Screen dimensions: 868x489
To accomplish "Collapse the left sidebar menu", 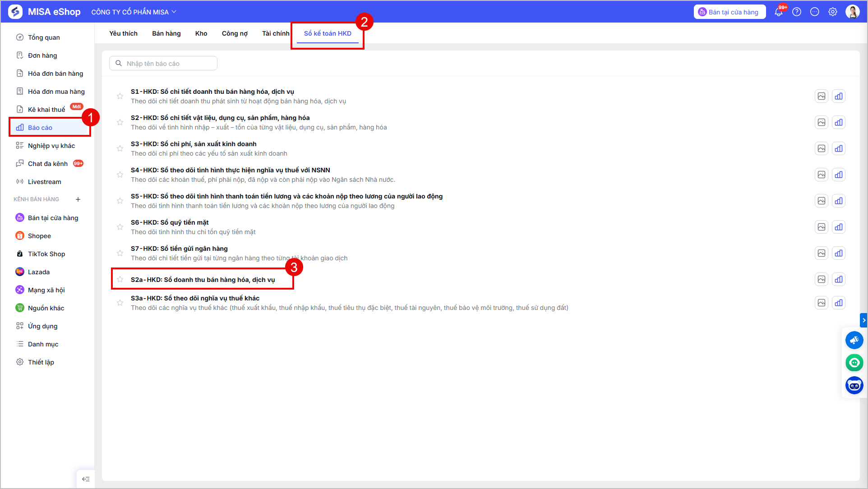I will (86, 479).
